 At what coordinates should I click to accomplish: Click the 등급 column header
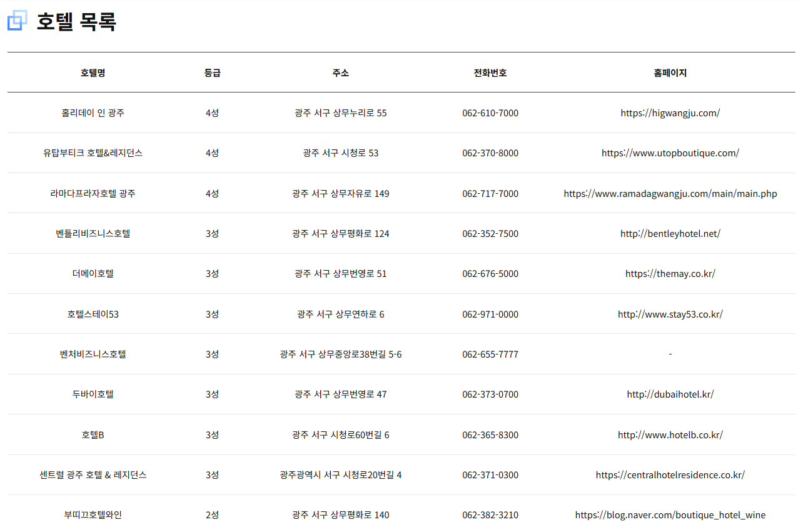tap(212, 73)
